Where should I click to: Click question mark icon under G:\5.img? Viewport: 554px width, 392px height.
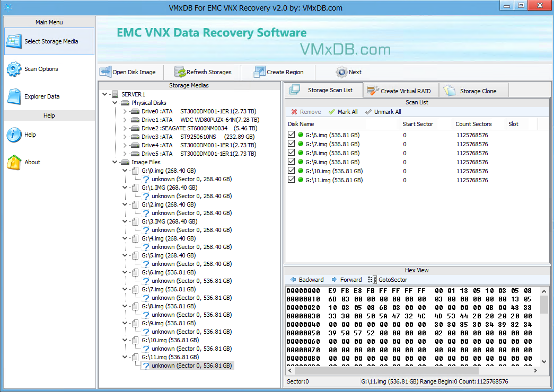[146, 264]
